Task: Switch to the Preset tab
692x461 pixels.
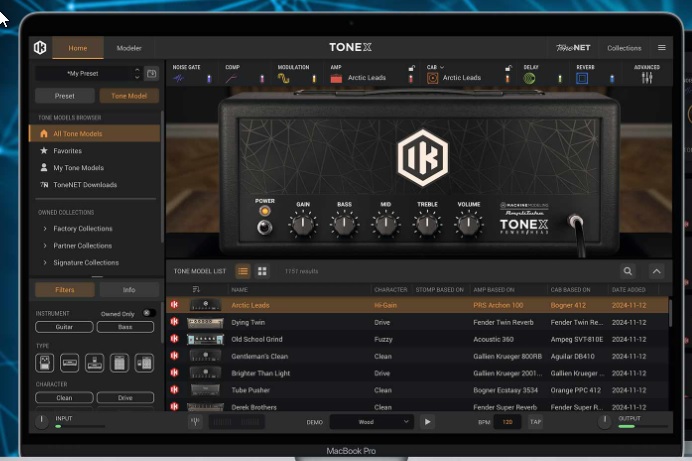Action: [64, 96]
